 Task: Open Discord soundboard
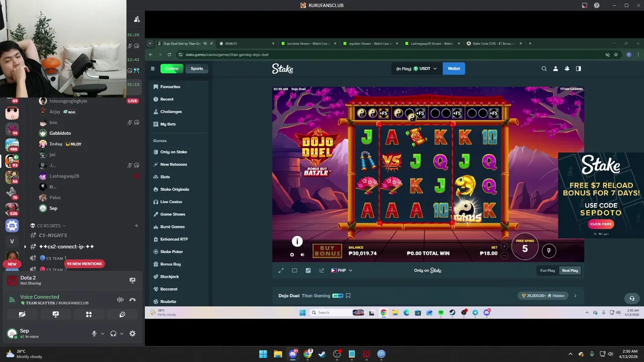[122, 314]
